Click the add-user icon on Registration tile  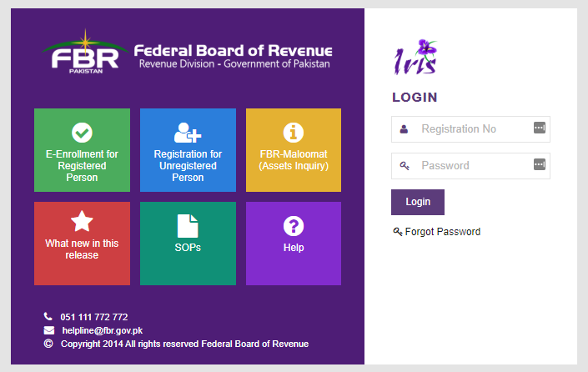[188, 132]
